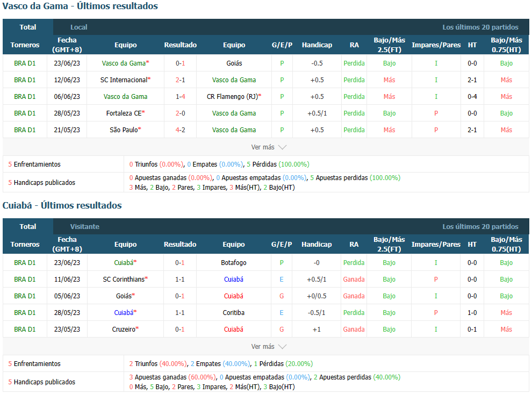The height and width of the screenshot is (394, 532).
Task: Select HT score 0-1 in Cruzeiro row
Action: click(472, 329)
